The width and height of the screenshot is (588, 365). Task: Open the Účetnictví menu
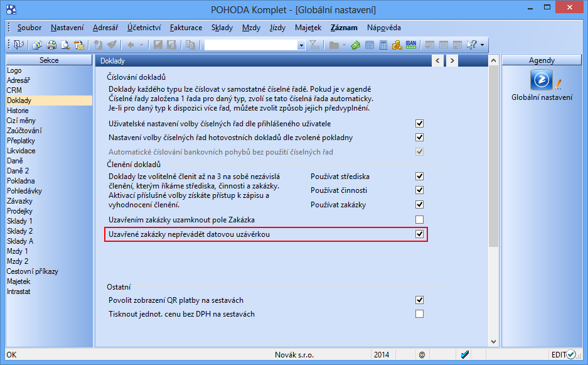tap(144, 28)
